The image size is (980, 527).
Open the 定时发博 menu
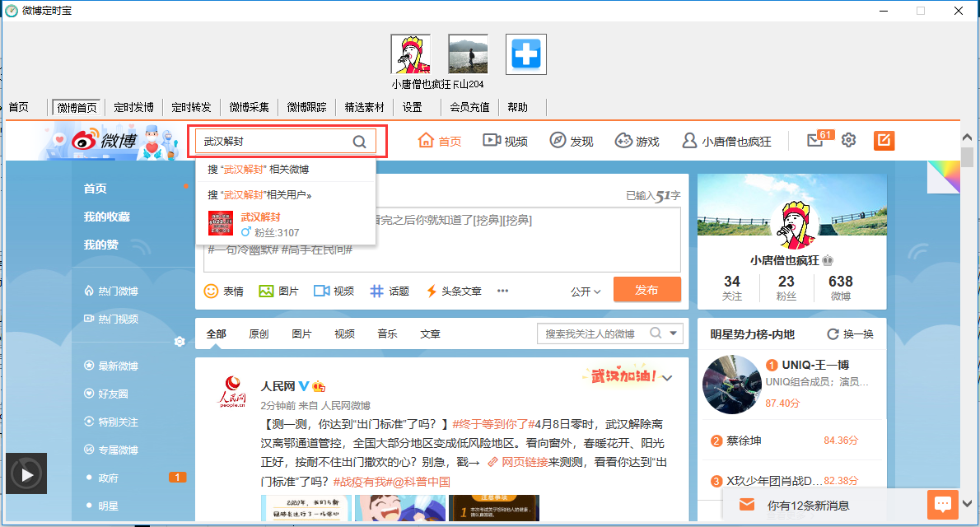[133, 107]
